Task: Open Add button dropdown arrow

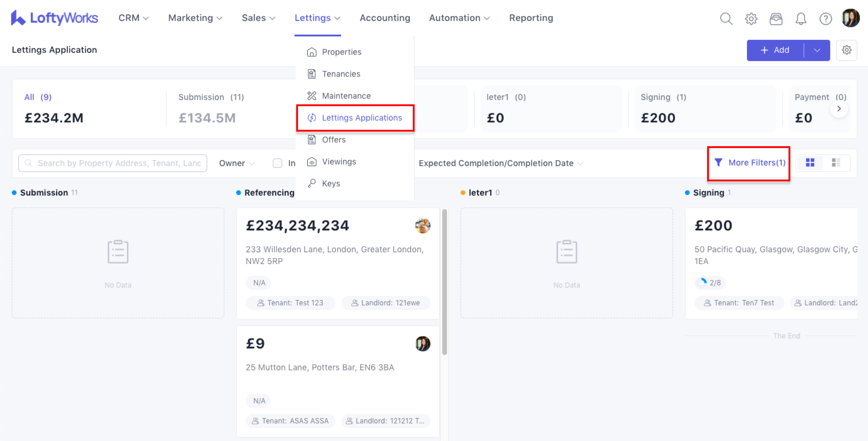Action: pos(817,50)
